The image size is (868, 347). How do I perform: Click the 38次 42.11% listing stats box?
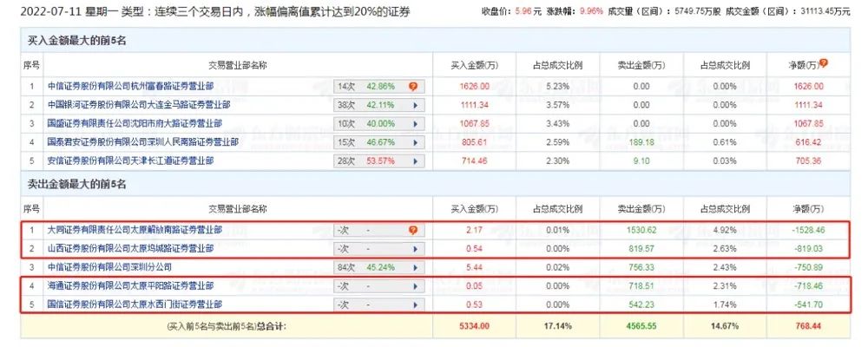click(379, 105)
